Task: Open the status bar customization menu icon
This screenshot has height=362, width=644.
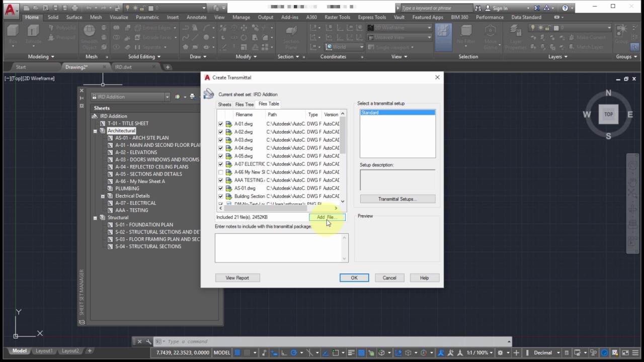Action: (635, 352)
